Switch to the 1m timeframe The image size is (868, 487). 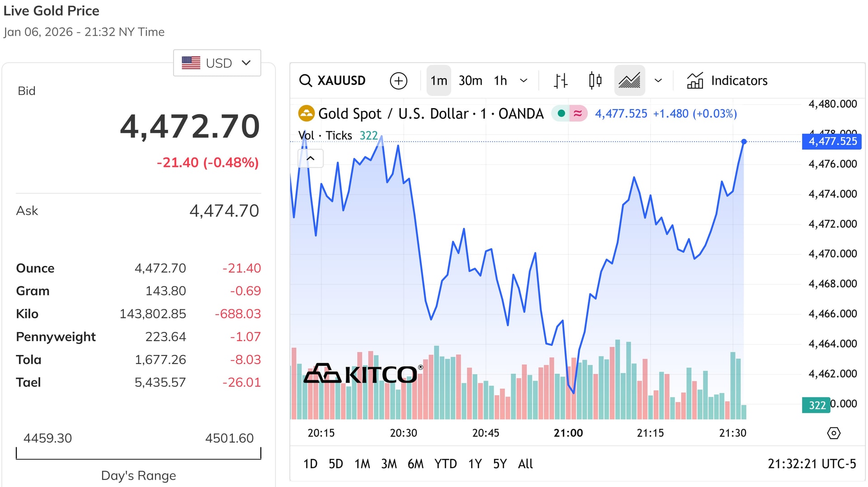point(438,80)
